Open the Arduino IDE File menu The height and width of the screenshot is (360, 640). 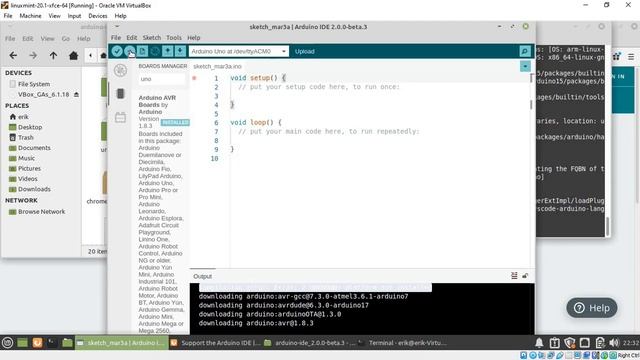point(116,38)
